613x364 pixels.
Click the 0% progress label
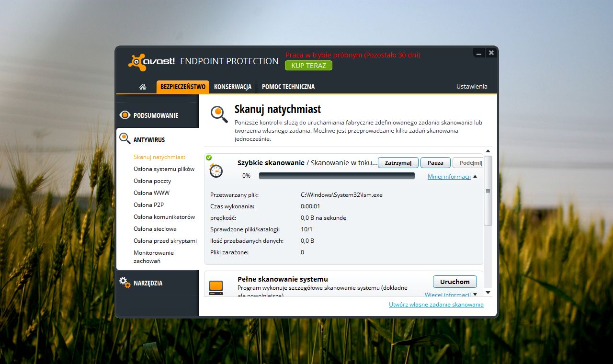point(246,176)
